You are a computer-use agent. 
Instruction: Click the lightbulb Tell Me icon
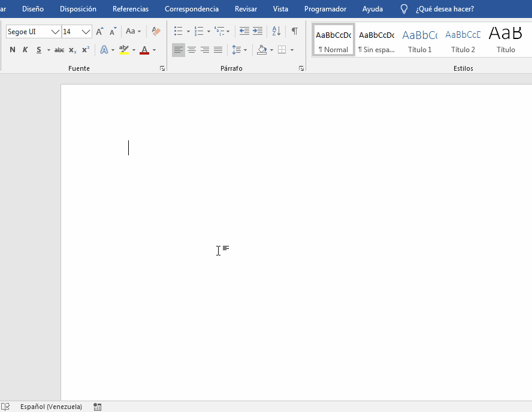tap(404, 9)
